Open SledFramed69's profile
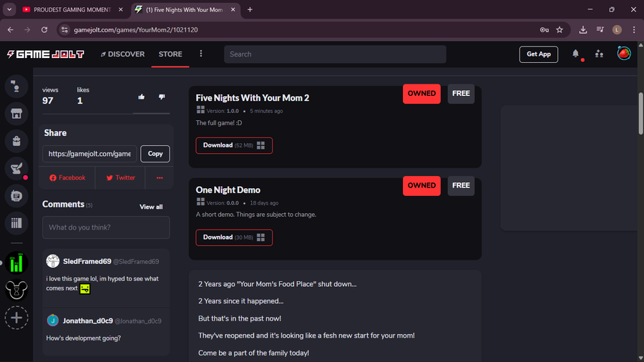This screenshot has width=644, height=362. click(87, 261)
